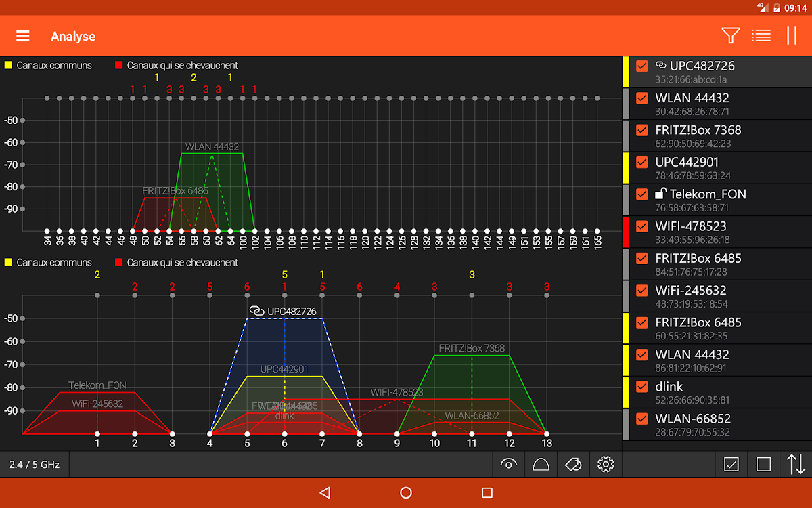Select the curve shape icon
Image resolution: width=812 pixels, height=508 pixels.
click(x=541, y=464)
